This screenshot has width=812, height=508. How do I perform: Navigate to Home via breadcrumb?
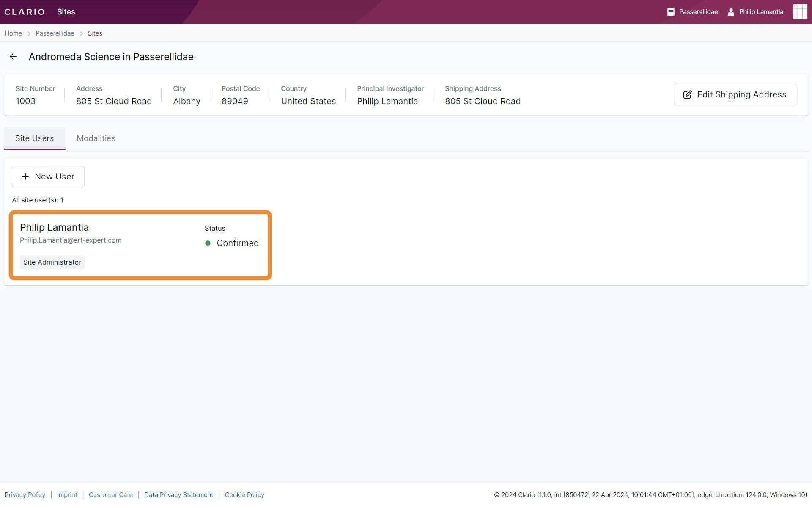pos(13,33)
